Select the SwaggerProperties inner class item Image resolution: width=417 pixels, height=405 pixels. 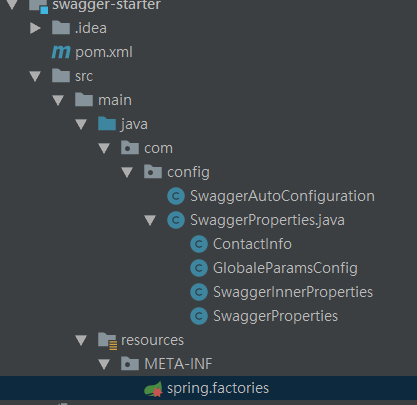pyautogui.click(x=275, y=316)
